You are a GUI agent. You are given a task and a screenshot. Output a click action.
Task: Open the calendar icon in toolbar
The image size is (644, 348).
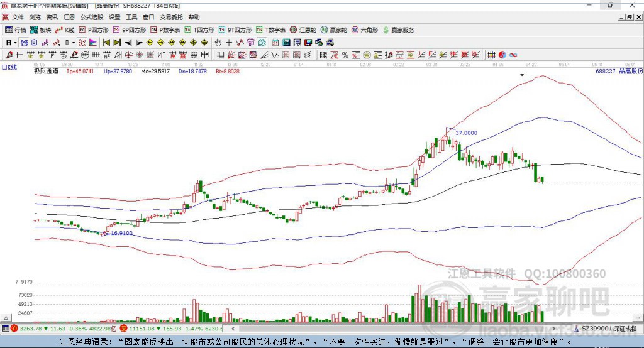pos(275,43)
